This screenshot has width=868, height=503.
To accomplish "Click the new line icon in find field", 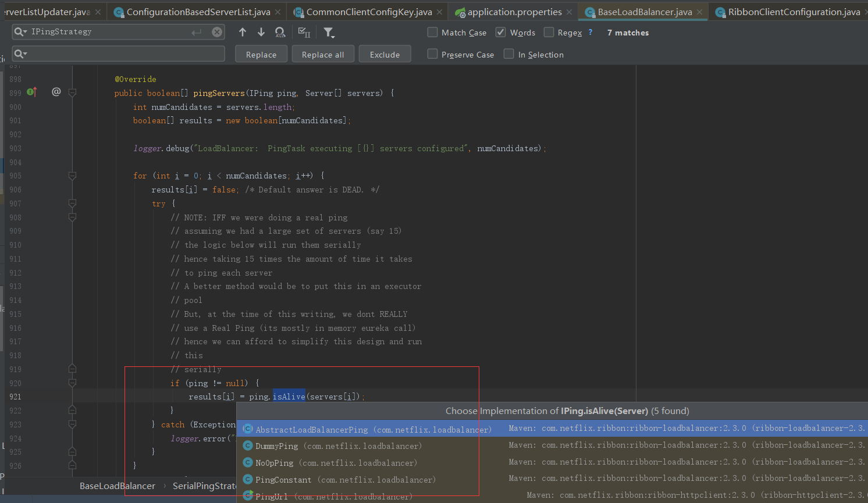I will pyautogui.click(x=197, y=32).
